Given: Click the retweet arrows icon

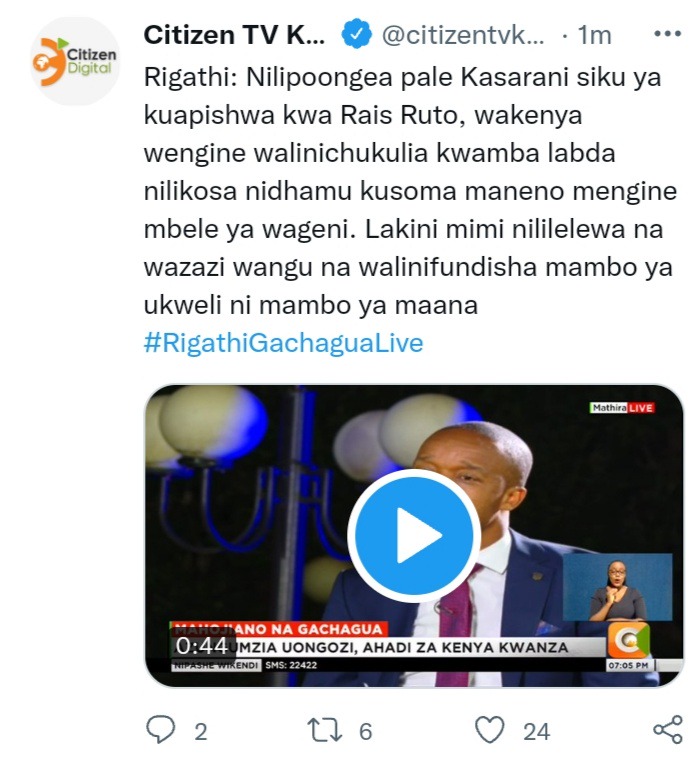Looking at the screenshot, I should tap(325, 730).
